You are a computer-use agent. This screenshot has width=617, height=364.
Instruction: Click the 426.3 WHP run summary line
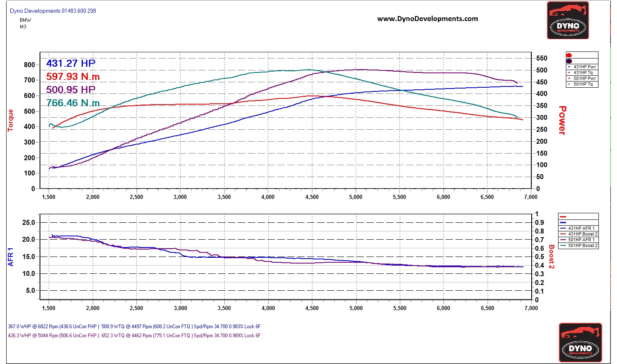(x=134, y=336)
